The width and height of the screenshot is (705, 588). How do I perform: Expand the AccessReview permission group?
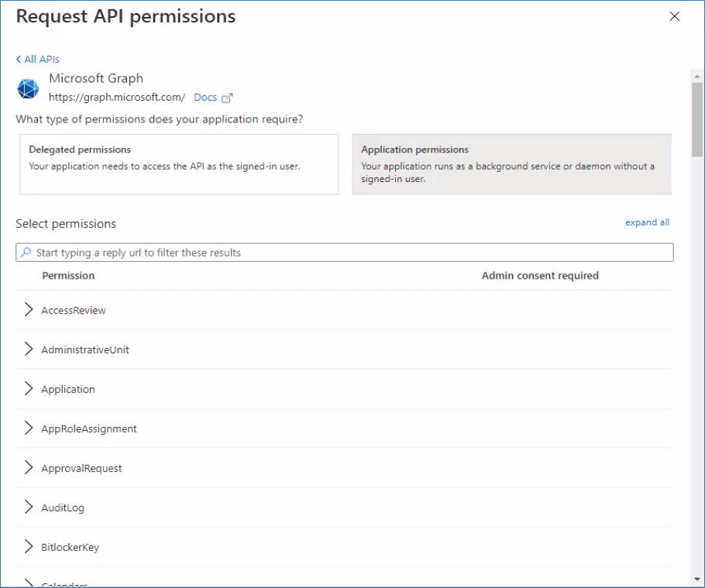(x=29, y=310)
